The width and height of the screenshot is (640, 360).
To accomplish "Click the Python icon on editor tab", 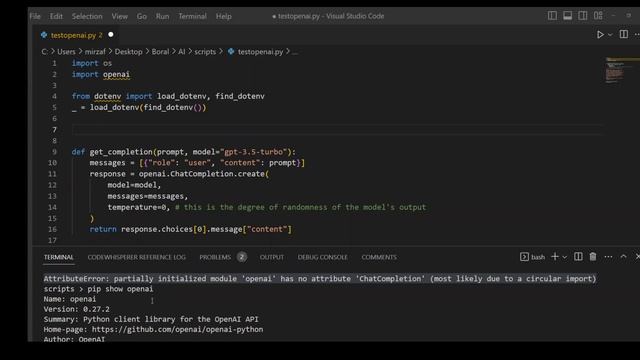I will [44, 35].
